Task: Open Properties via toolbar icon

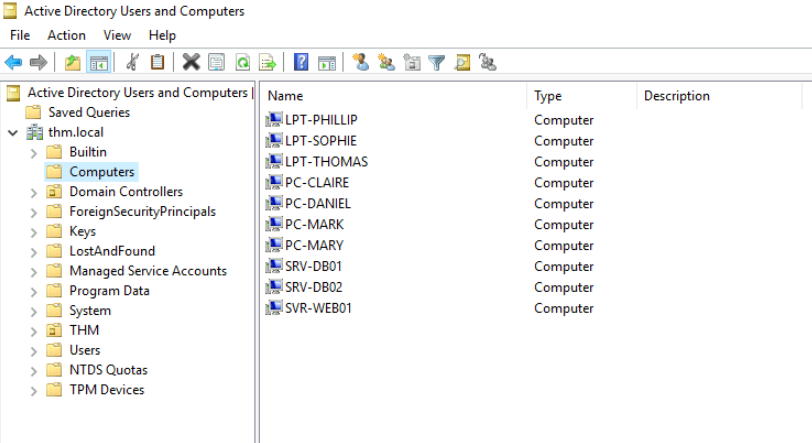Action: (216, 63)
